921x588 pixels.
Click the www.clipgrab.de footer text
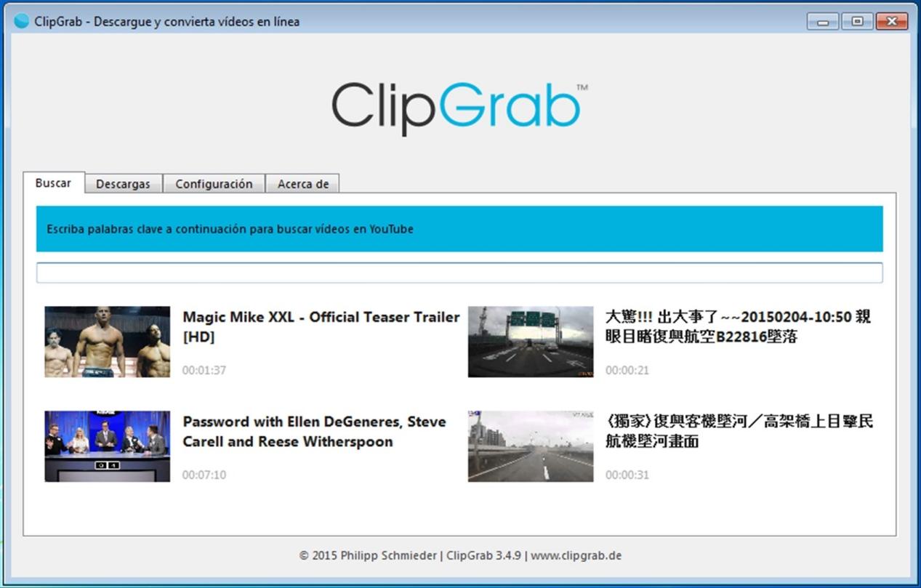coord(576,555)
